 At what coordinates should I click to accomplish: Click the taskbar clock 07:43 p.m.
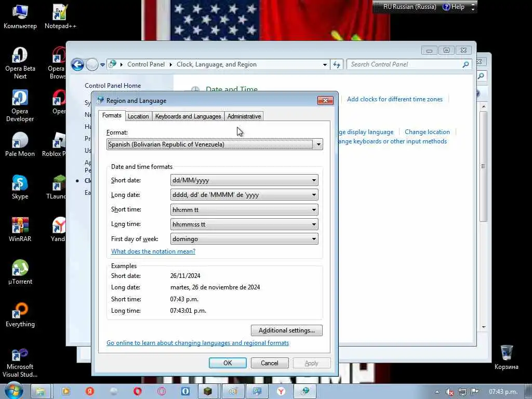pos(503,392)
